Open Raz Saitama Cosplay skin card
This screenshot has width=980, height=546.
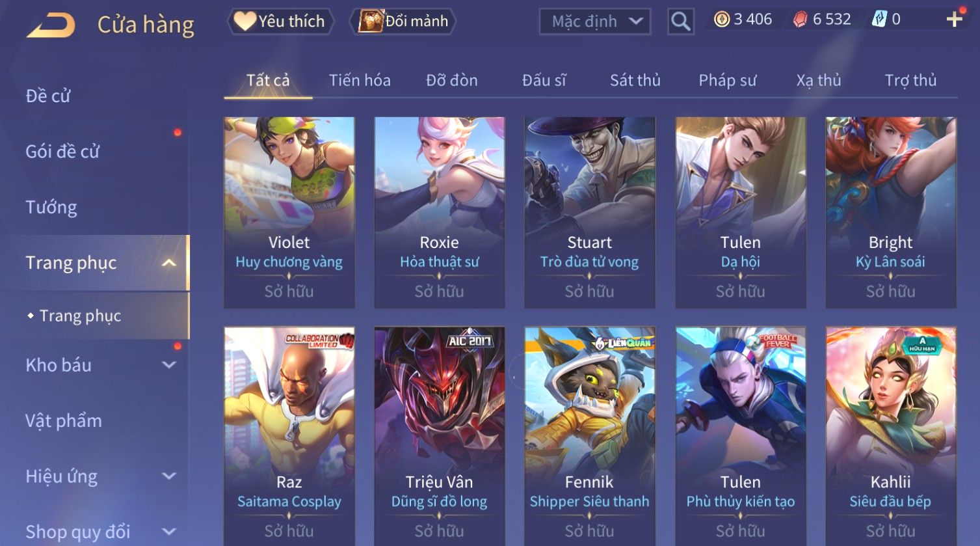[289, 436]
